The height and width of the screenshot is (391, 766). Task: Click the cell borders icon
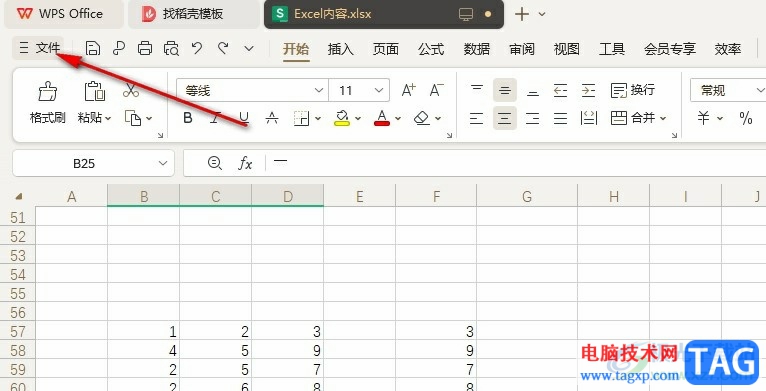pyautogui.click(x=301, y=118)
